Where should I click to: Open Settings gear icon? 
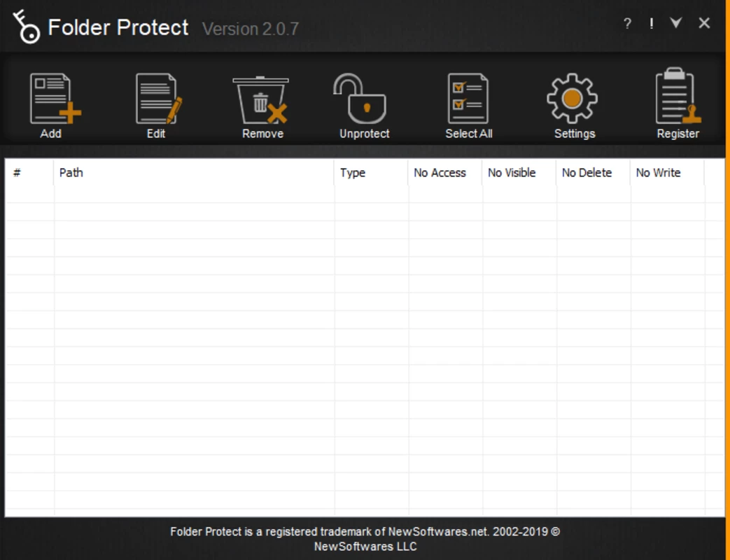click(x=573, y=98)
